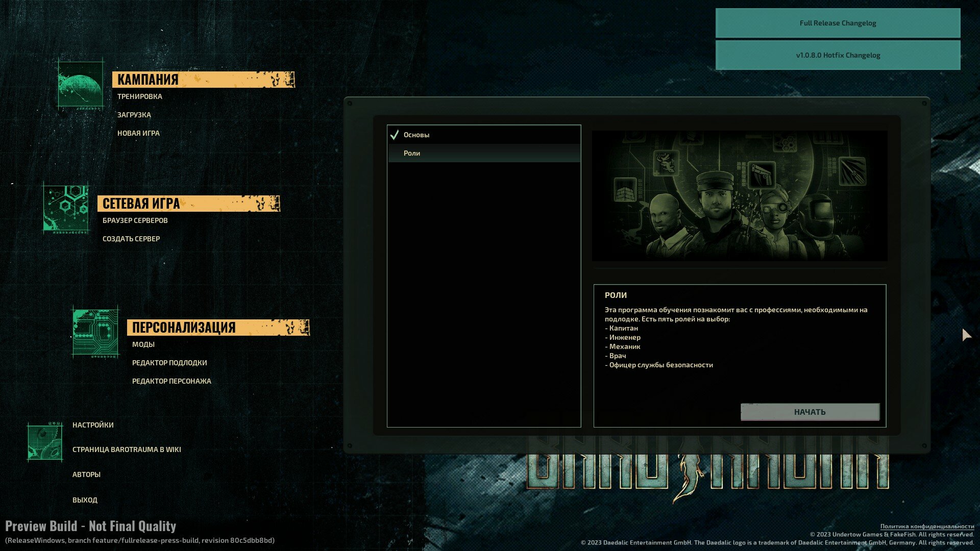Select the checkmarked Основы tutorial entry
980x551 pixels.
tap(484, 135)
